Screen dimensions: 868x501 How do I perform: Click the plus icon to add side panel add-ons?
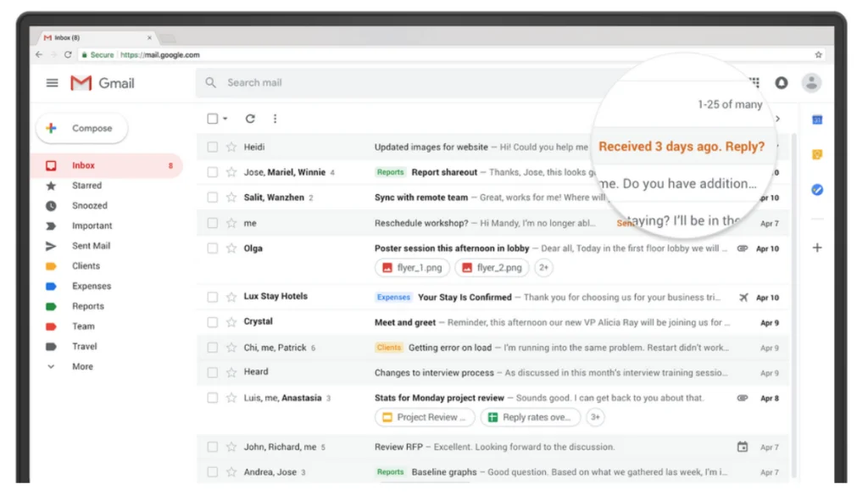[x=817, y=248]
